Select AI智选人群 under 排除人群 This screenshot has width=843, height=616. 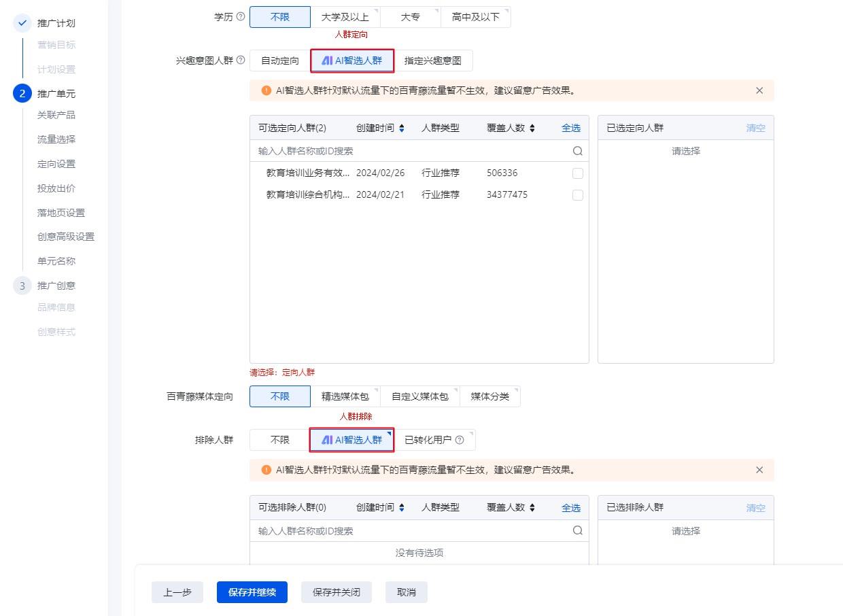pos(352,440)
